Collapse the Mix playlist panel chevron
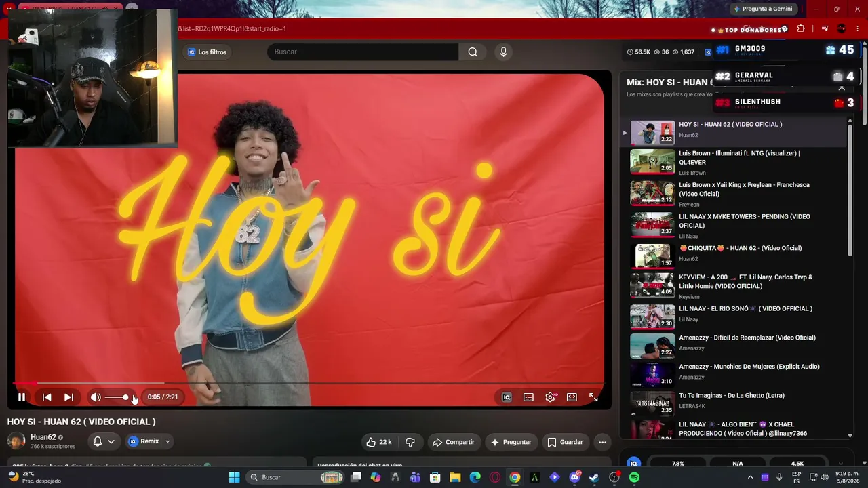Image resolution: width=868 pixels, height=488 pixels. click(842, 88)
